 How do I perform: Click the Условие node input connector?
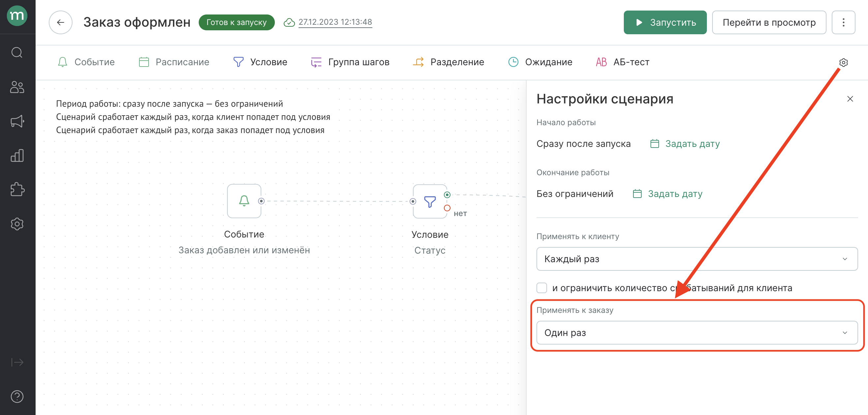coord(413,202)
